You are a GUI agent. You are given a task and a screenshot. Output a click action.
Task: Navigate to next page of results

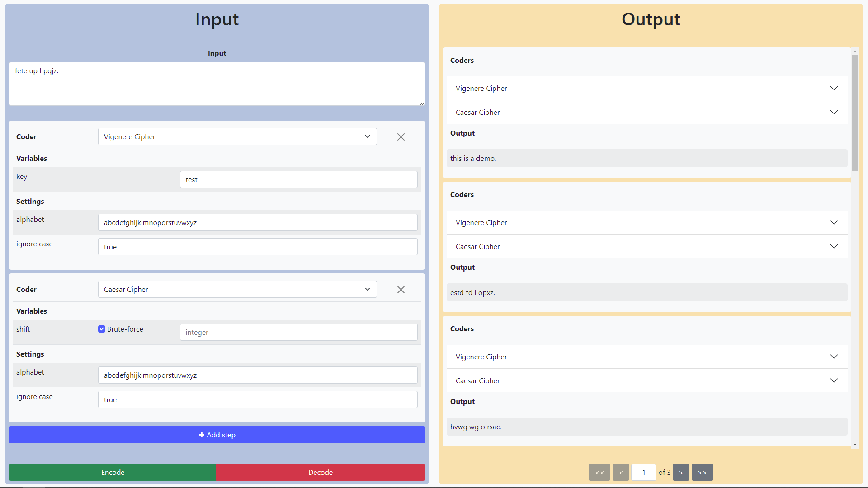(x=681, y=472)
